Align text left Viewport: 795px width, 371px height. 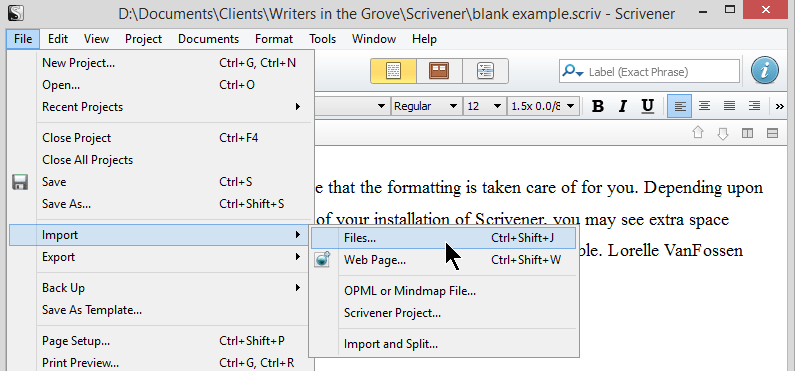click(679, 106)
